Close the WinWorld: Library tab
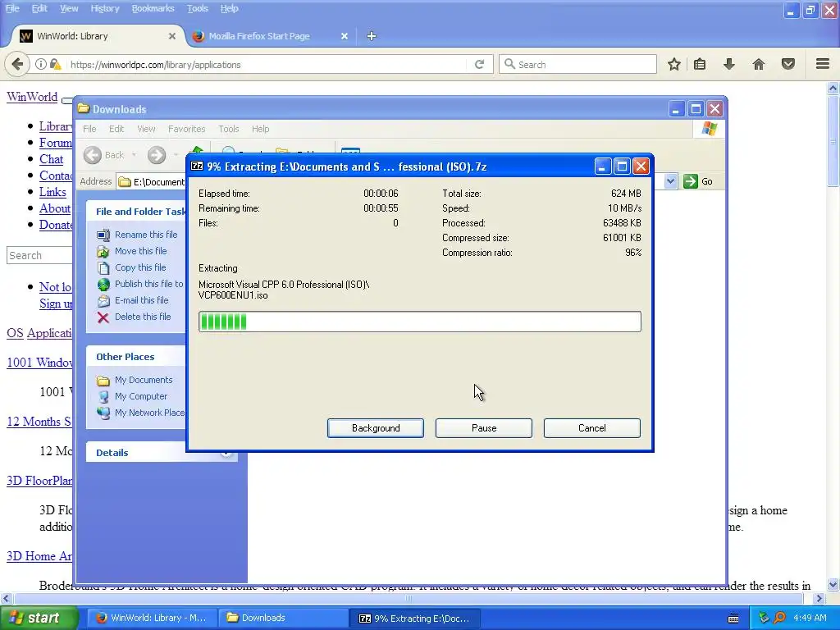 pos(172,36)
